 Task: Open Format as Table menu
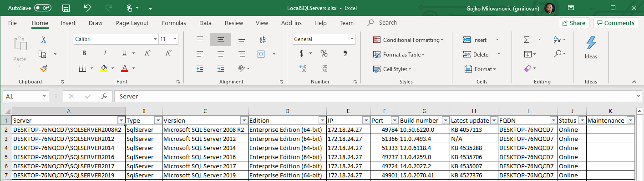click(399, 54)
